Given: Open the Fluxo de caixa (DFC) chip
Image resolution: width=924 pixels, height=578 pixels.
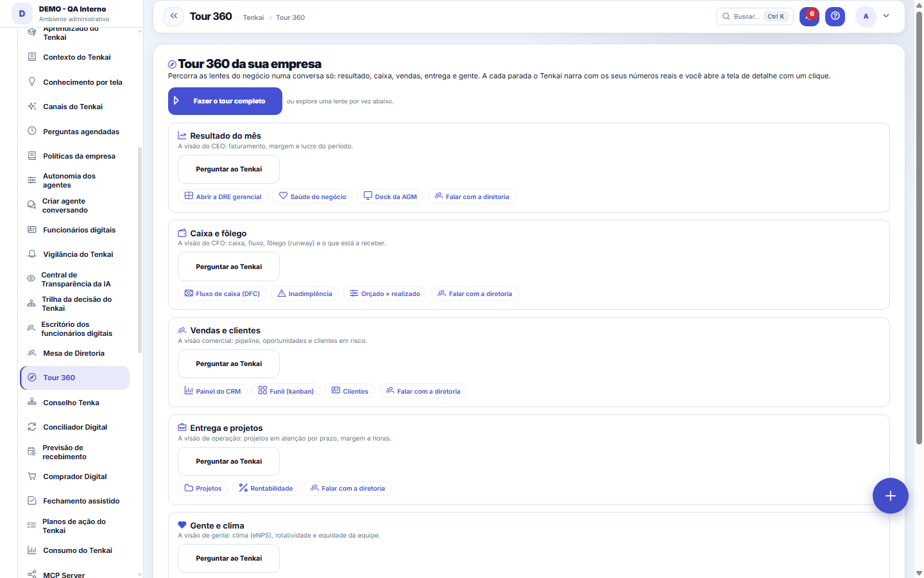Looking at the screenshot, I should [x=222, y=293].
